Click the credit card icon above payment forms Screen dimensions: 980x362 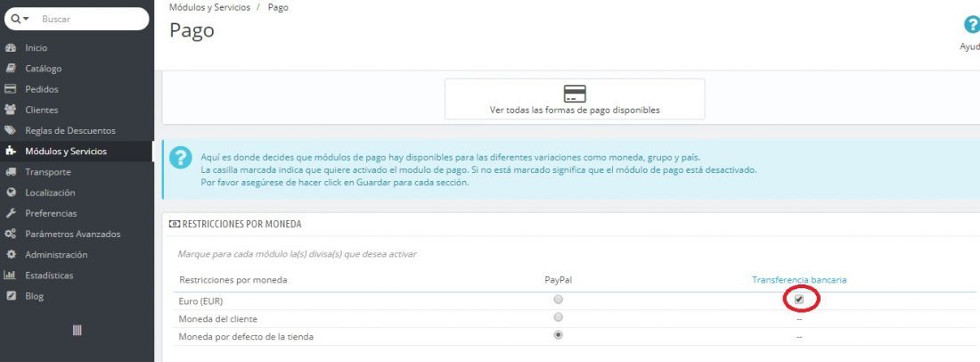tap(575, 94)
